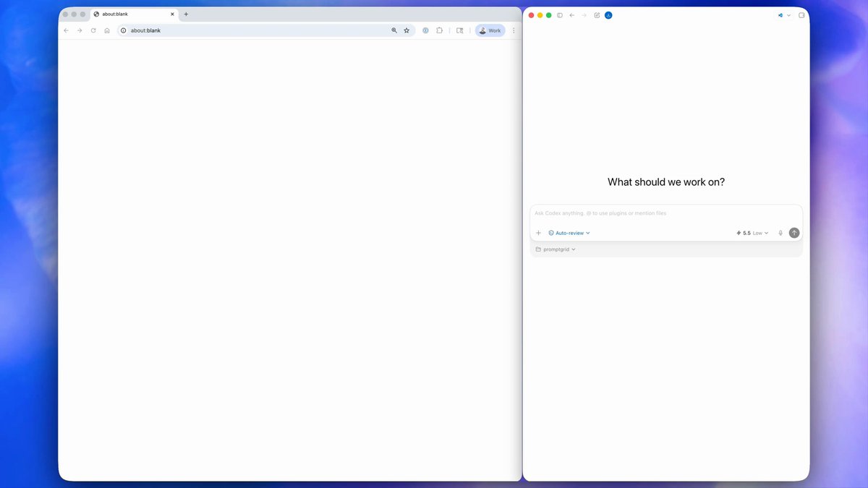Click the blue download update icon in Codex
The image size is (868, 488).
(608, 15)
